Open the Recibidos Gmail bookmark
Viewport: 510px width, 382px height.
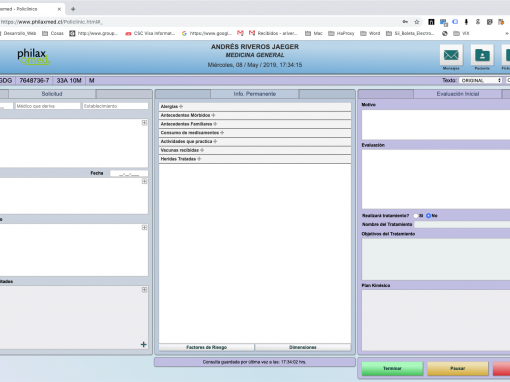click(x=273, y=33)
